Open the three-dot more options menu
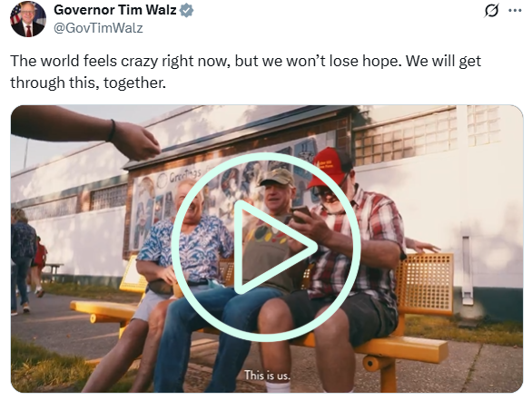Viewport: 532px width, 400px height. pyautogui.click(x=515, y=10)
